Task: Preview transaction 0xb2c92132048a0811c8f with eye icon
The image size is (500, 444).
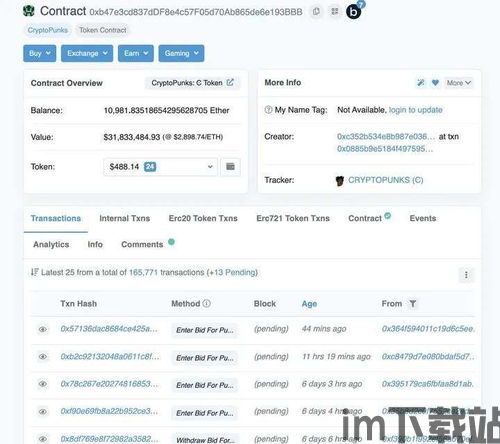Action: pyautogui.click(x=43, y=357)
